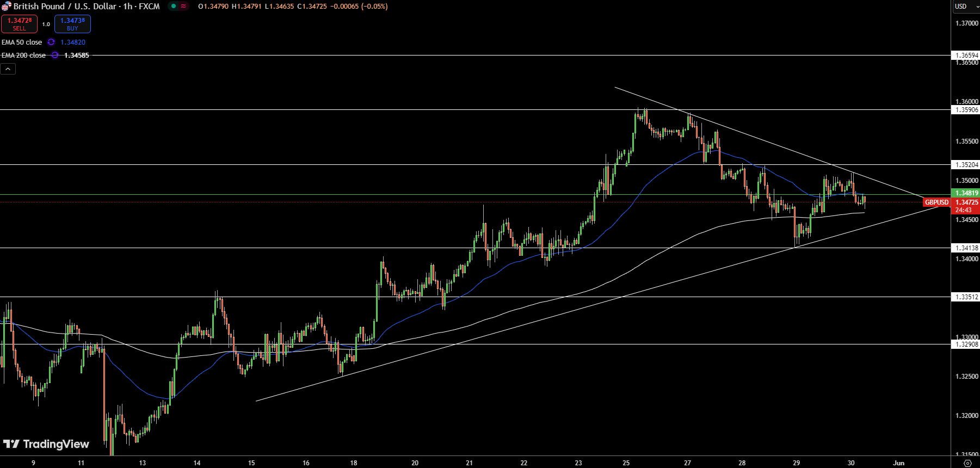Click the EMA 50 refresh icon
The height and width of the screenshot is (468, 980).
[x=51, y=42]
